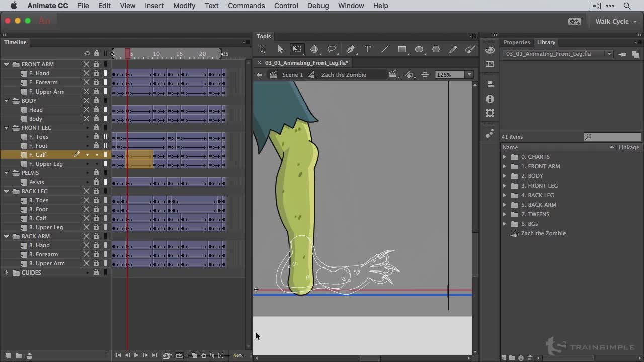Select the Pen tool
The width and height of the screenshot is (644, 362).
pyautogui.click(x=351, y=49)
